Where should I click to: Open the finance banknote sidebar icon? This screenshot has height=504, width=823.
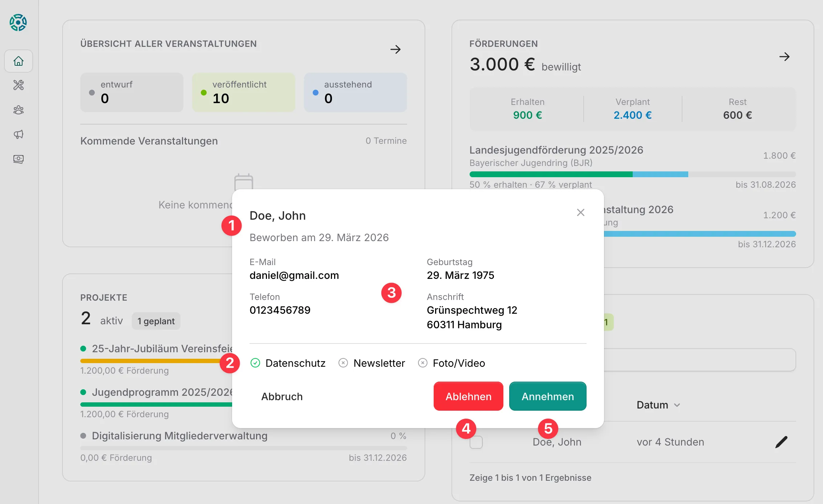19,159
